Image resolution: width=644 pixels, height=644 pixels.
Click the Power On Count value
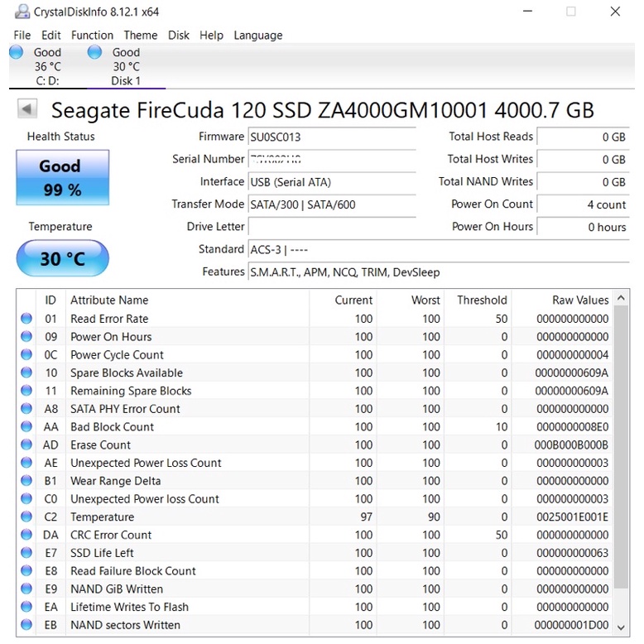coord(584,204)
